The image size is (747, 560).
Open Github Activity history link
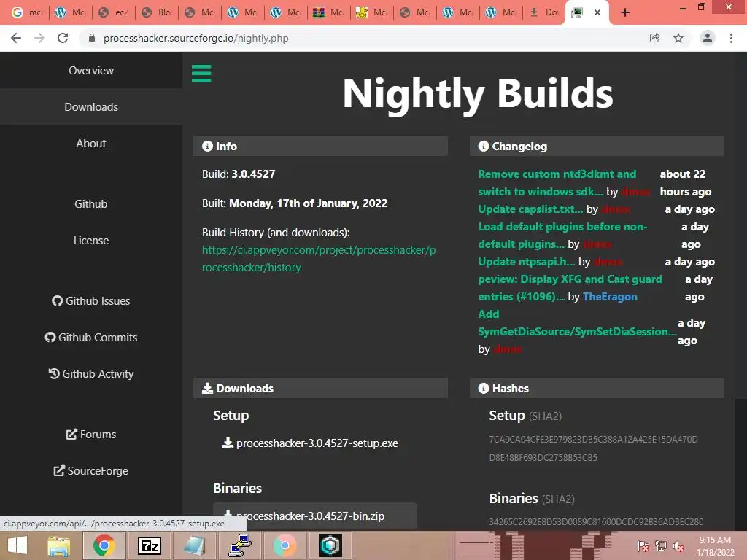(91, 374)
